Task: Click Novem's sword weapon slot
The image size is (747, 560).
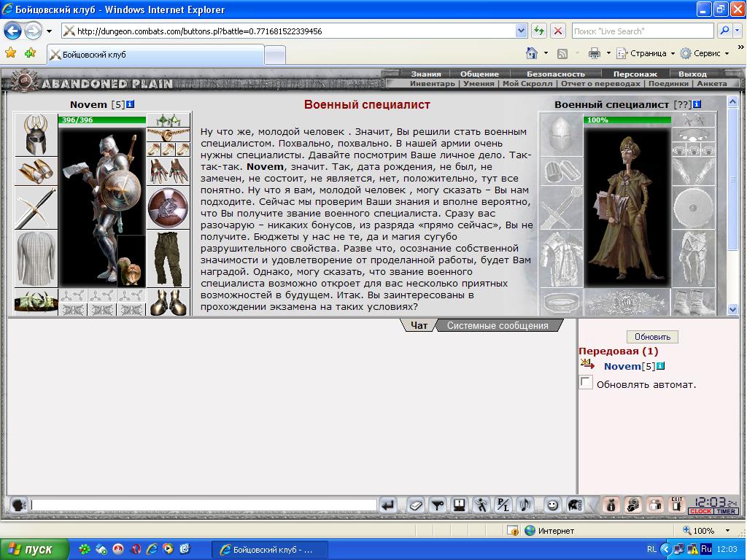Action: tap(36, 208)
